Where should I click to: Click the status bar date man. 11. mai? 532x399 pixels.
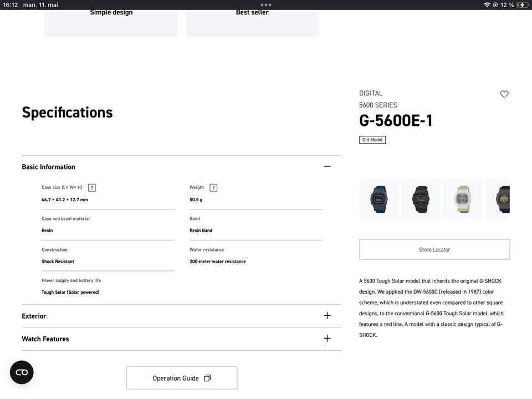(x=40, y=5)
